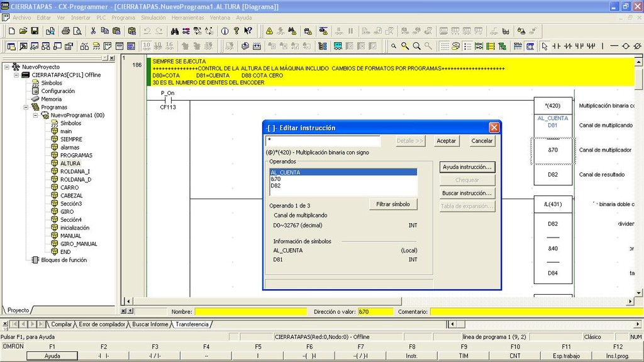
Task: Click the Open file icon
Action: (x=23, y=31)
